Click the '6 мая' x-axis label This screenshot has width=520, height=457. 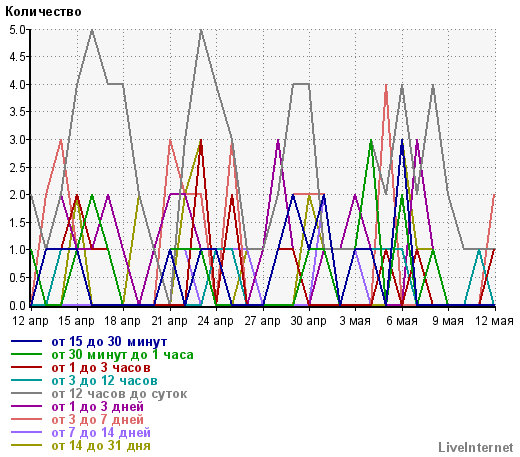click(402, 321)
